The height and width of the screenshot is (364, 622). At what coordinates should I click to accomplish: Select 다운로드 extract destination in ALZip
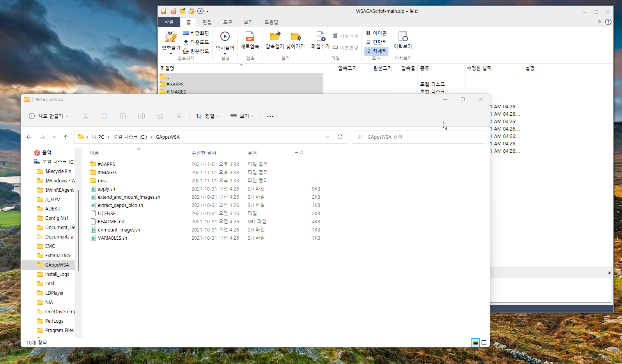coord(196,42)
